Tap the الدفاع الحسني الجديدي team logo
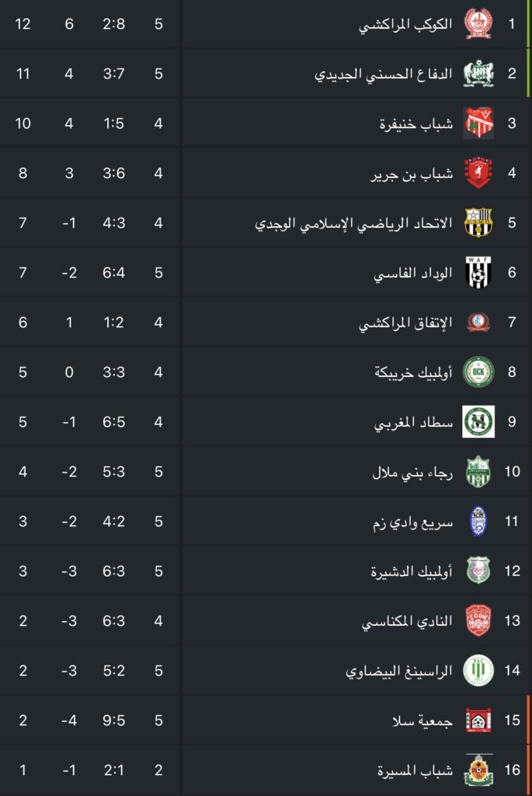The image size is (532, 796). 478,74
